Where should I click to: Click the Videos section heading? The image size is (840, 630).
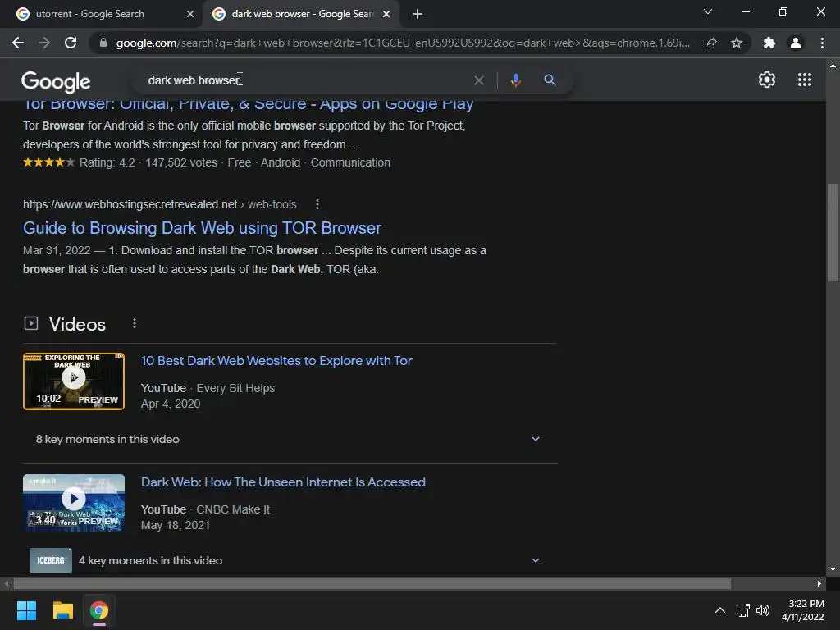77,325
